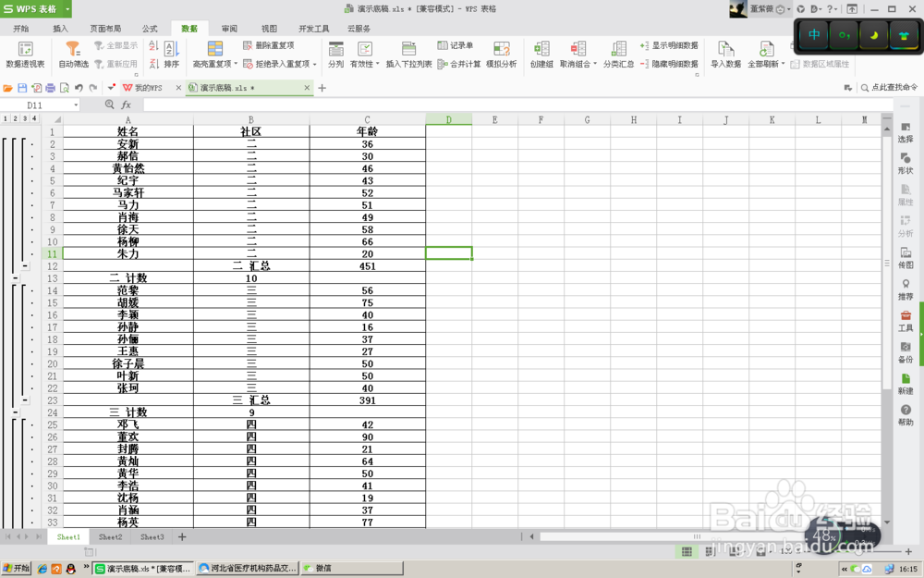
Task: Show outline level 2
Action: point(16,118)
